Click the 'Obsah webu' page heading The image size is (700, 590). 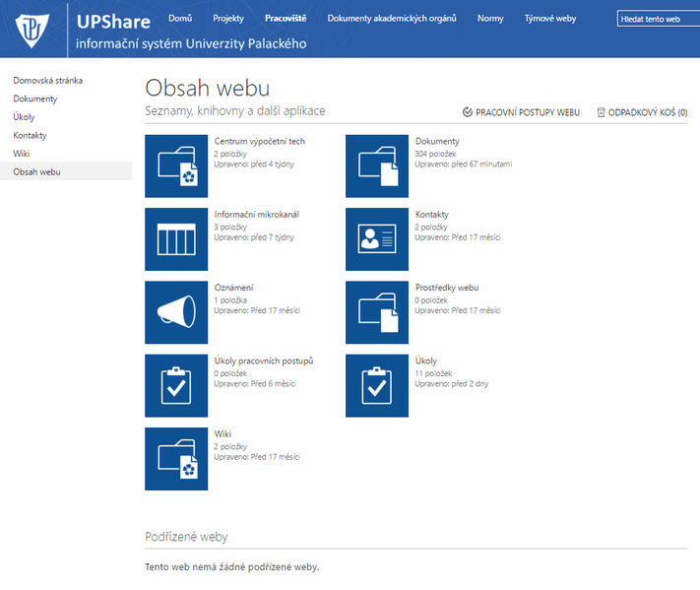click(208, 88)
